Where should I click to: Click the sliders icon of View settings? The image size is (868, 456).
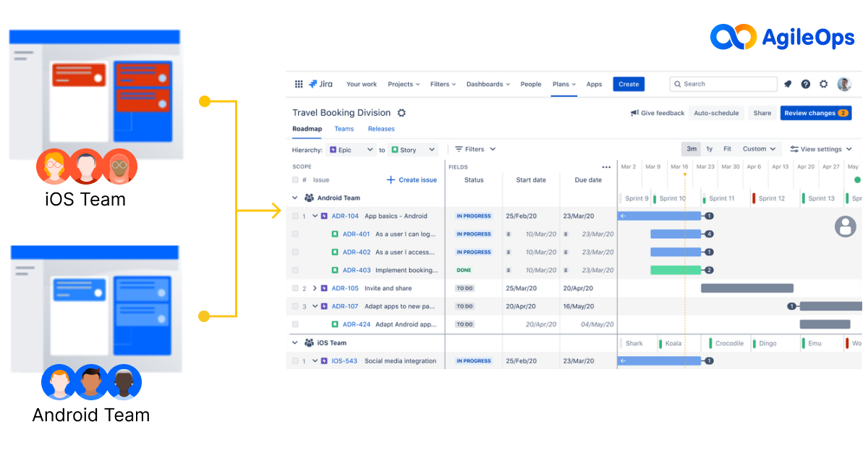794,149
